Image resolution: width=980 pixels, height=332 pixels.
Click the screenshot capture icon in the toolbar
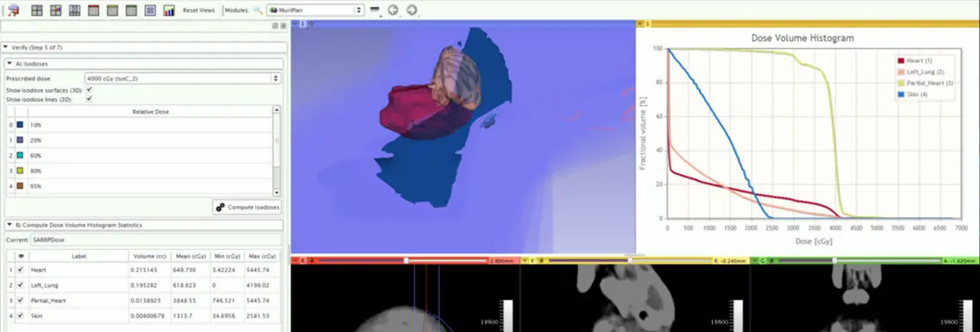(13, 10)
